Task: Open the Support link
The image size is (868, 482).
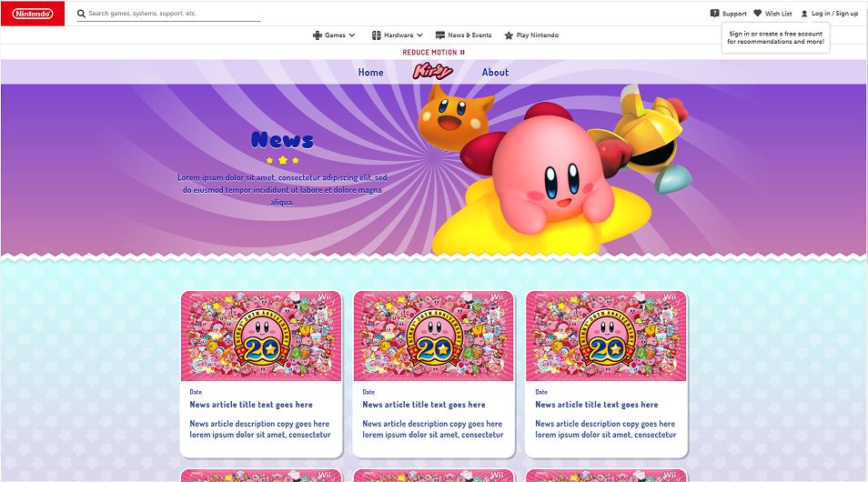Action: [734, 14]
